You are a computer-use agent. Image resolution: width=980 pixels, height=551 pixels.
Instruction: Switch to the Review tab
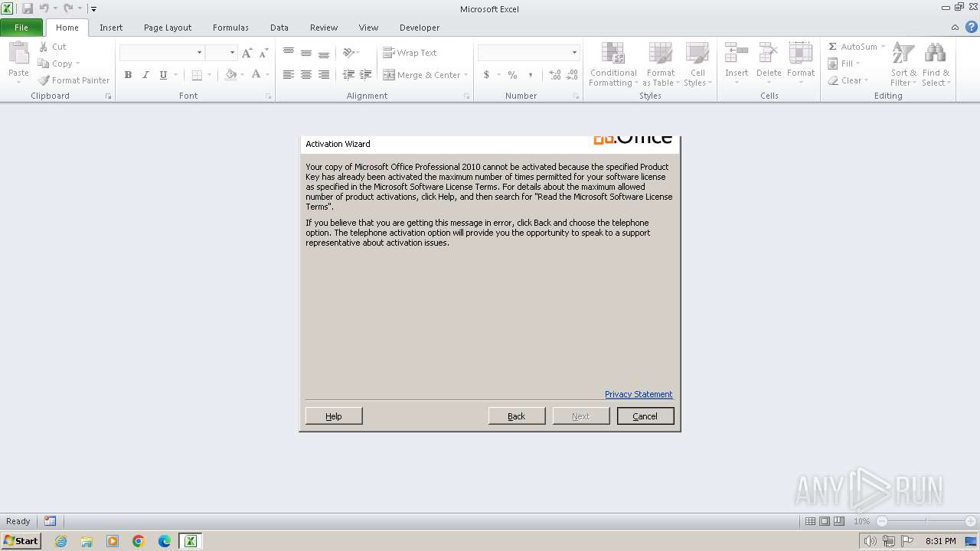coord(324,28)
